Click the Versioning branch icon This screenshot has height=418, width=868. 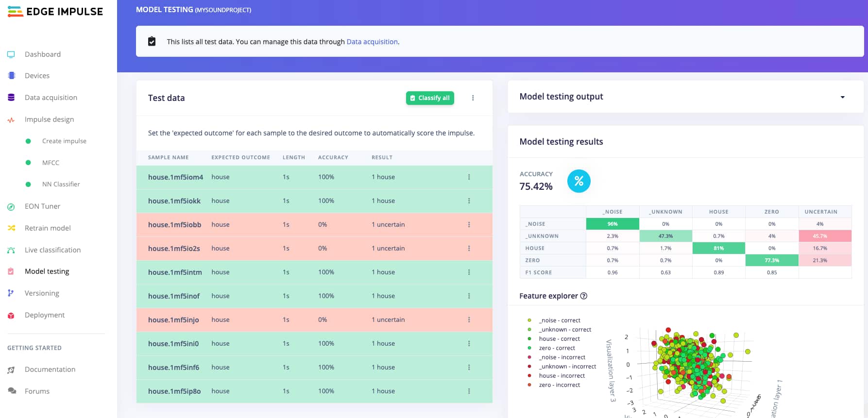[x=11, y=293]
